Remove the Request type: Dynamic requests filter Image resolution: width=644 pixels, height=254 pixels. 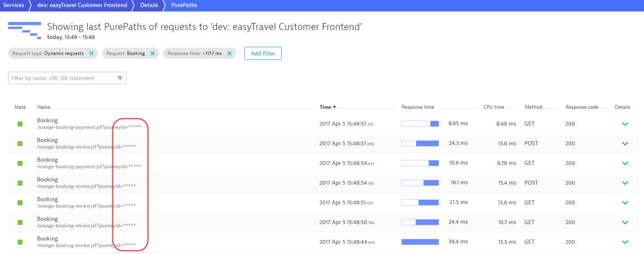(91, 53)
